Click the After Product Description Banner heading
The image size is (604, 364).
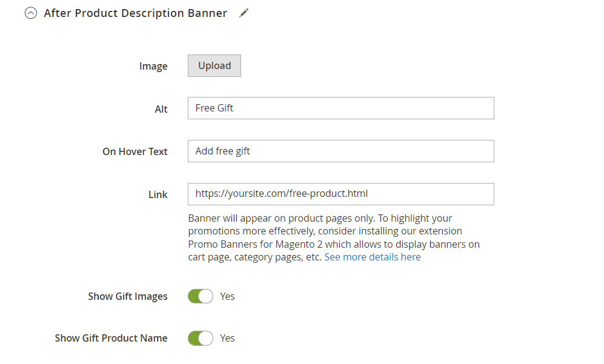click(136, 13)
